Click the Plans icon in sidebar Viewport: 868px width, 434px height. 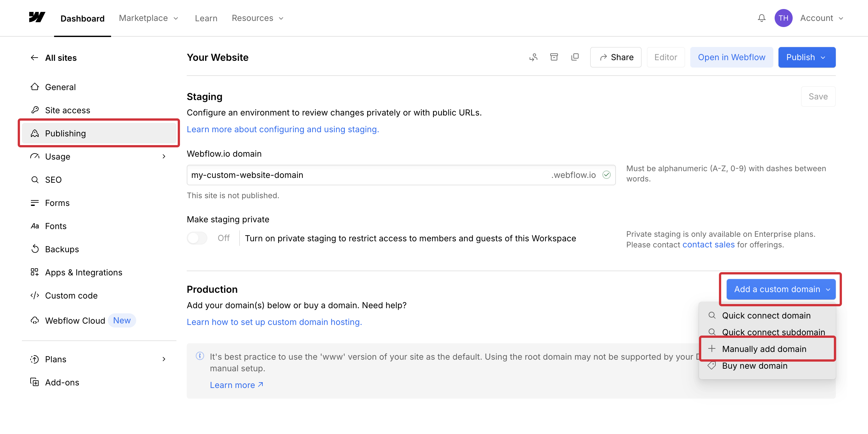[35, 359]
